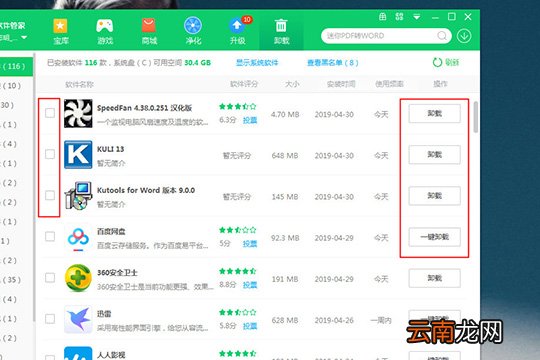
Task: Click 一键卸载 button for 百度网盘
Action: (x=434, y=237)
